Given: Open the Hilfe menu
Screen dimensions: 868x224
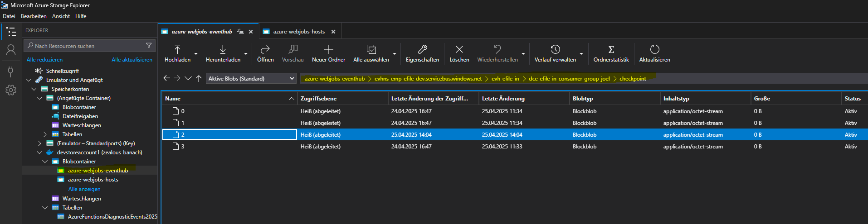Looking at the screenshot, I should click(81, 16).
